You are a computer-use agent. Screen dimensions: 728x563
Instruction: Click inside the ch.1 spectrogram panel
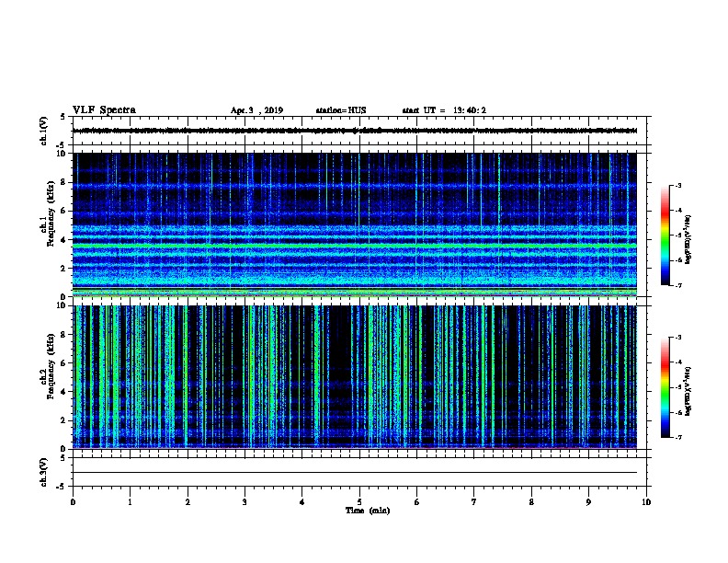click(x=355, y=224)
